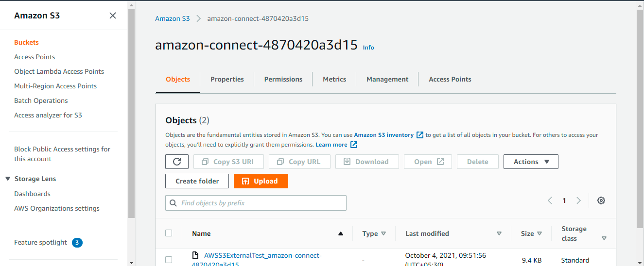Open the table preferences gear icon
The width and height of the screenshot is (644, 266).
click(601, 200)
